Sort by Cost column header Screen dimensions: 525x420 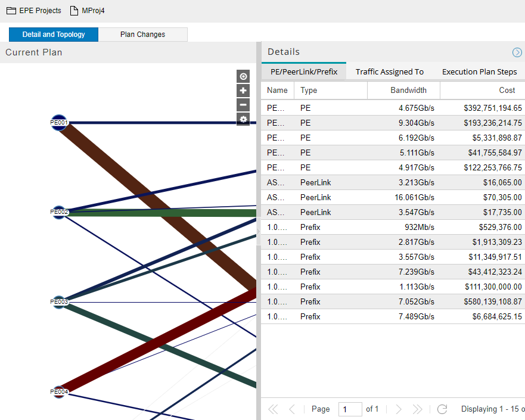[x=483, y=91]
